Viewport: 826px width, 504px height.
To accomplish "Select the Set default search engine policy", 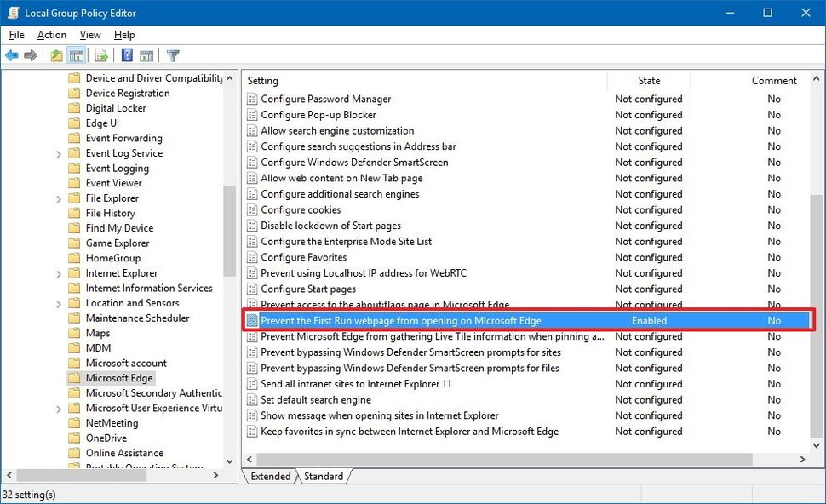I will pos(314,399).
